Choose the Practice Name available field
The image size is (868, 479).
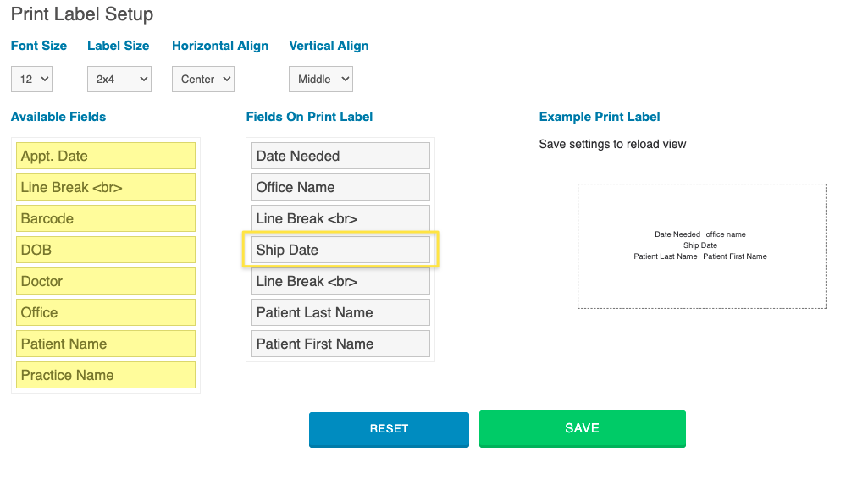(106, 375)
